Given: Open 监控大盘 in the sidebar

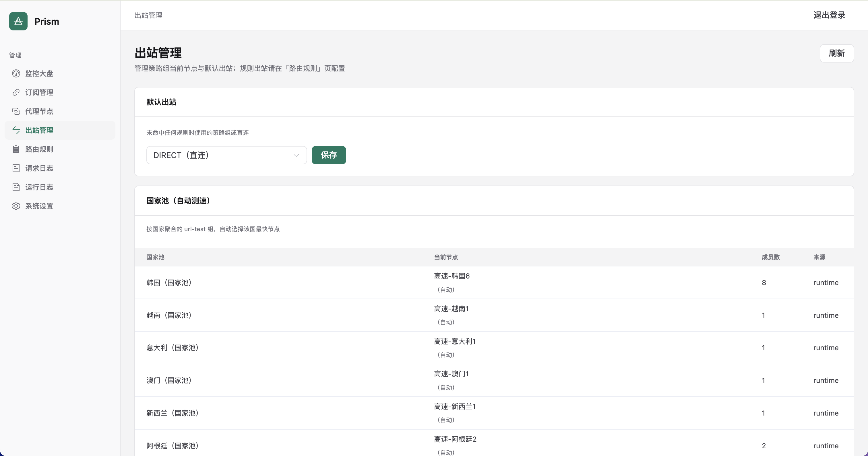Looking at the screenshot, I should (60, 73).
